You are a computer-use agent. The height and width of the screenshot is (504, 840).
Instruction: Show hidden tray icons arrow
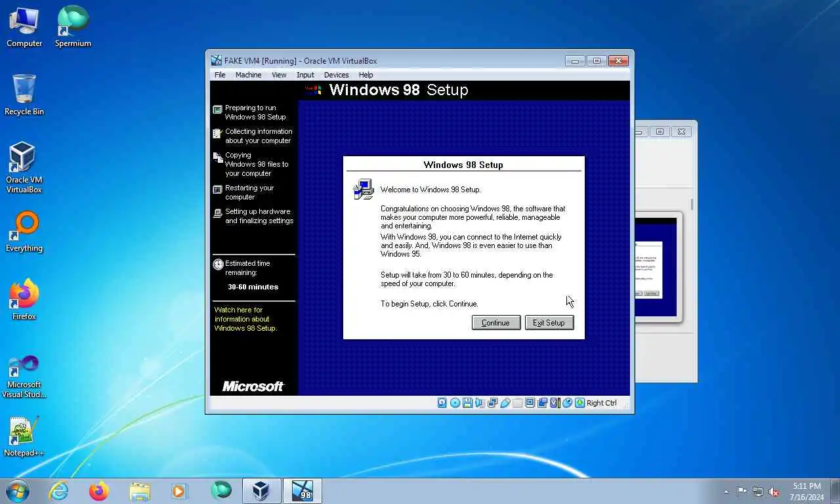point(726,492)
